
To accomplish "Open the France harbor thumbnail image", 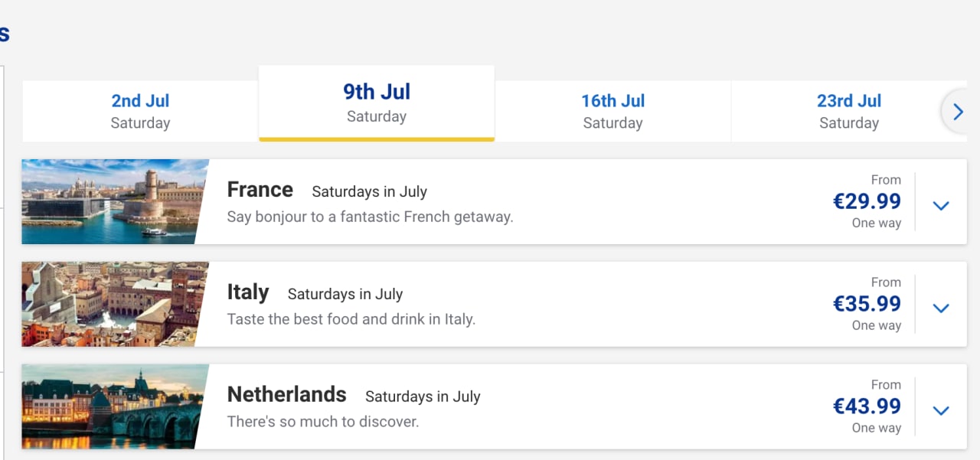I will point(112,202).
